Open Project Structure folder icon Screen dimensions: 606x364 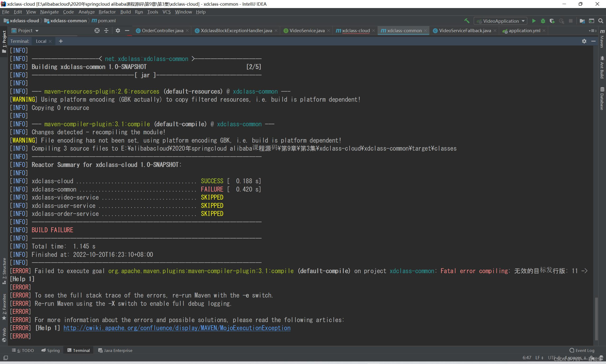point(582,21)
